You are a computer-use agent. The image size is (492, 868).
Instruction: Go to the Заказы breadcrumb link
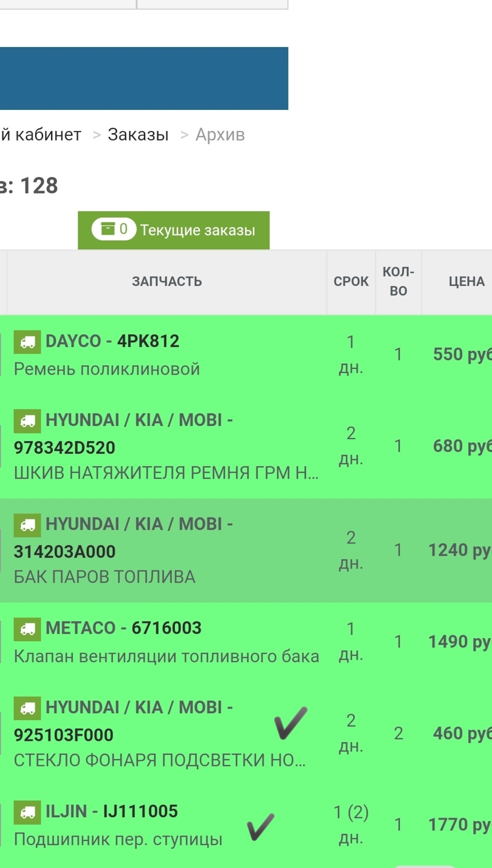point(138,134)
